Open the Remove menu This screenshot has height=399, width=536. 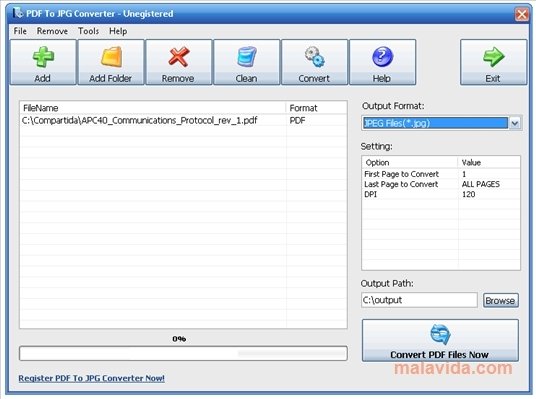[x=52, y=31]
